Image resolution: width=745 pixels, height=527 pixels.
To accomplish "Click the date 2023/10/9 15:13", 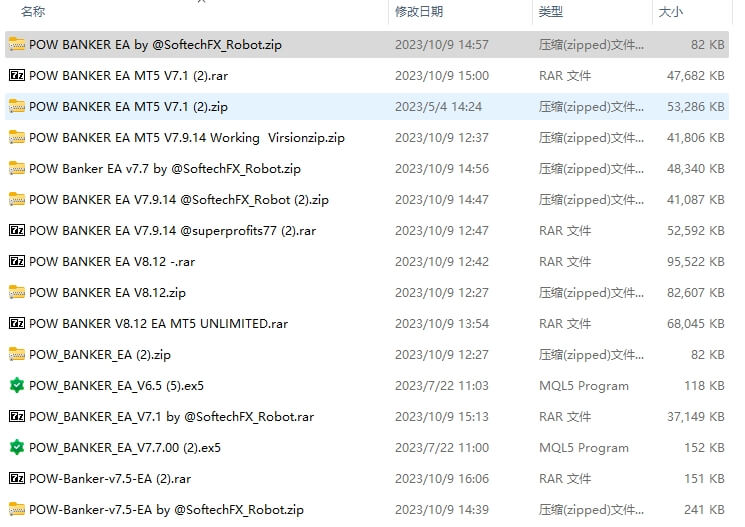I will (442, 417).
